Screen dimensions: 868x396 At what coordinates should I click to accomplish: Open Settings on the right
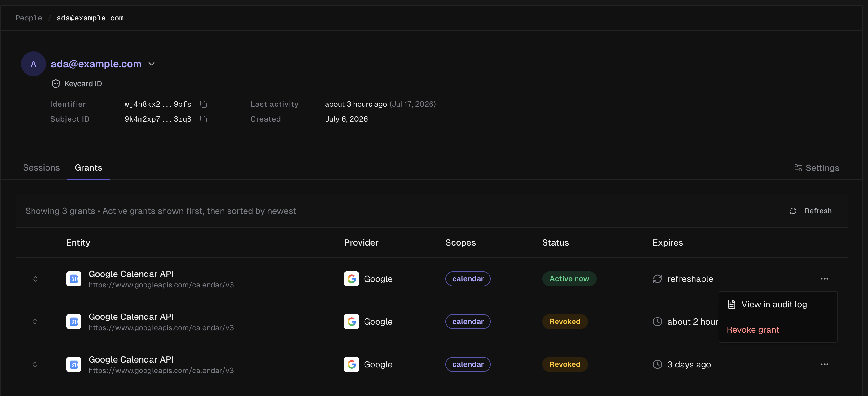pos(817,168)
